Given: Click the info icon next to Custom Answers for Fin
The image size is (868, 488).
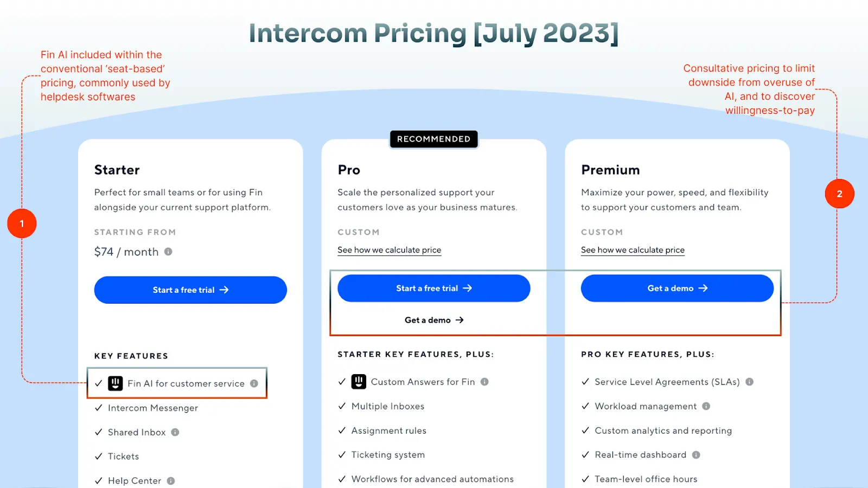Looking at the screenshot, I should (485, 381).
